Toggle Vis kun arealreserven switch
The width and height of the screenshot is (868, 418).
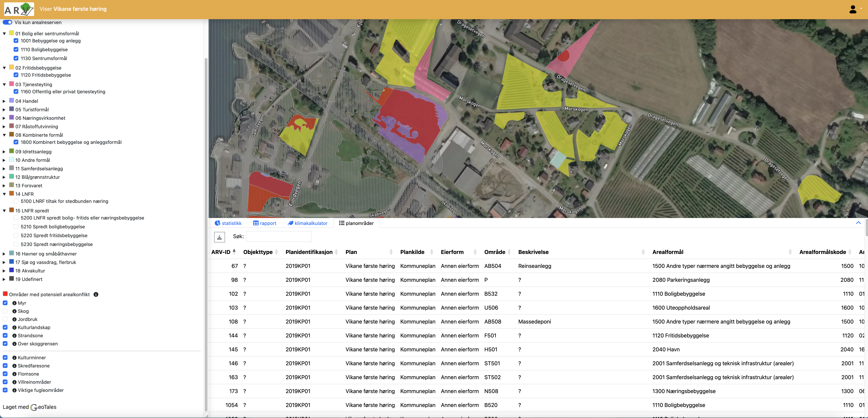(x=7, y=23)
